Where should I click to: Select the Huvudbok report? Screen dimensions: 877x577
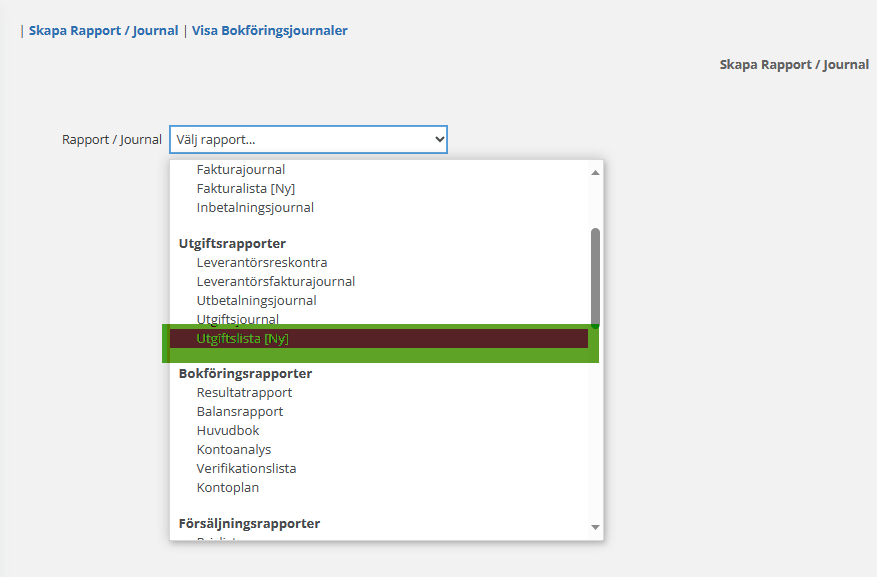point(228,431)
